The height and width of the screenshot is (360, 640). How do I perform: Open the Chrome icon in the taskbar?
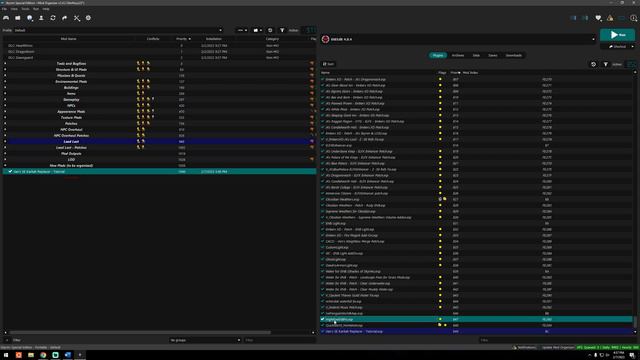coord(43,355)
